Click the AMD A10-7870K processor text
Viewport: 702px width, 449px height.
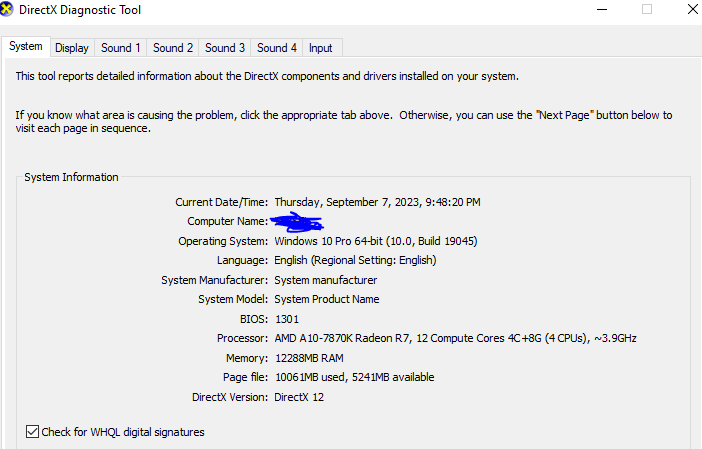tap(455, 338)
